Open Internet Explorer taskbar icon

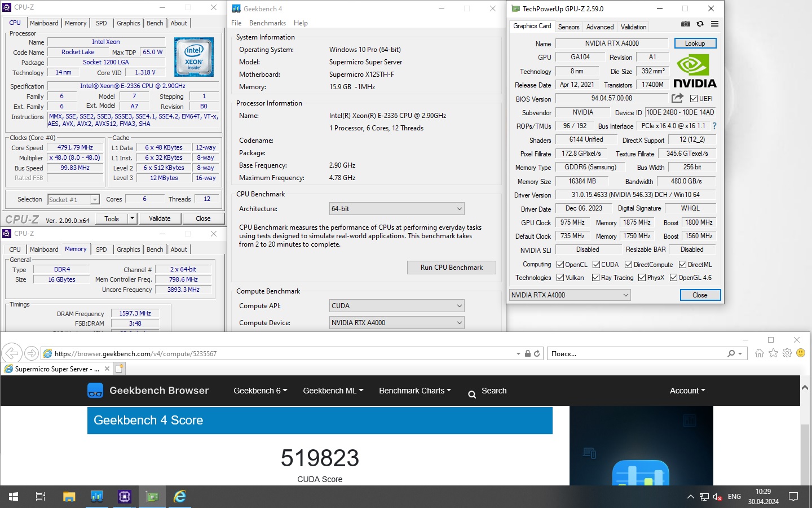pos(180,497)
